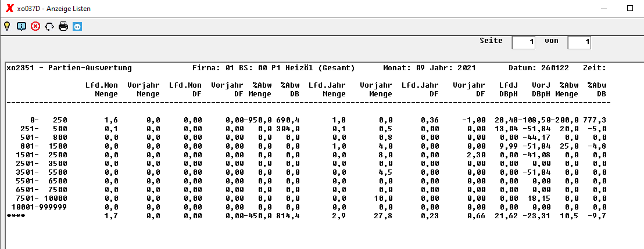Select the '1501- 2500' row label
The image size is (644, 249).
pos(41,154)
